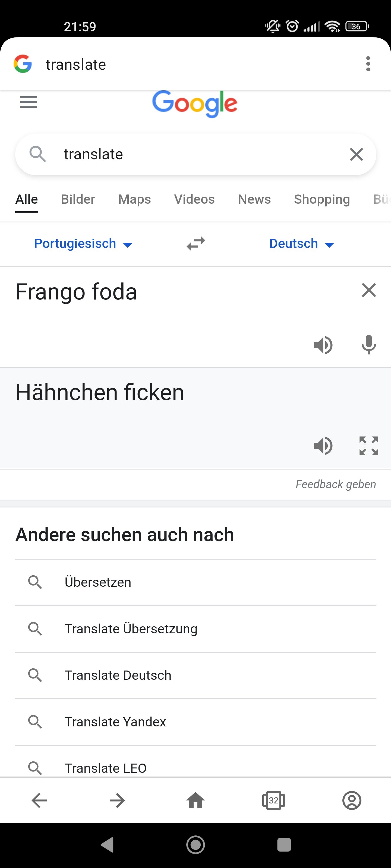The width and height of the screenshot is (391, 868).
Task: Swap source and target languages
Action: [x=196, y=243]
